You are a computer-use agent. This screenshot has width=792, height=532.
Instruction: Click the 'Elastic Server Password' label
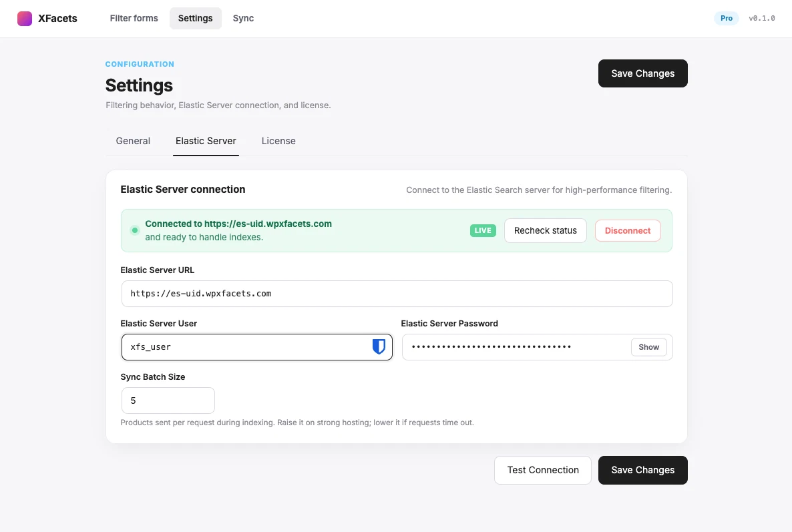click(x=449, y=324)
